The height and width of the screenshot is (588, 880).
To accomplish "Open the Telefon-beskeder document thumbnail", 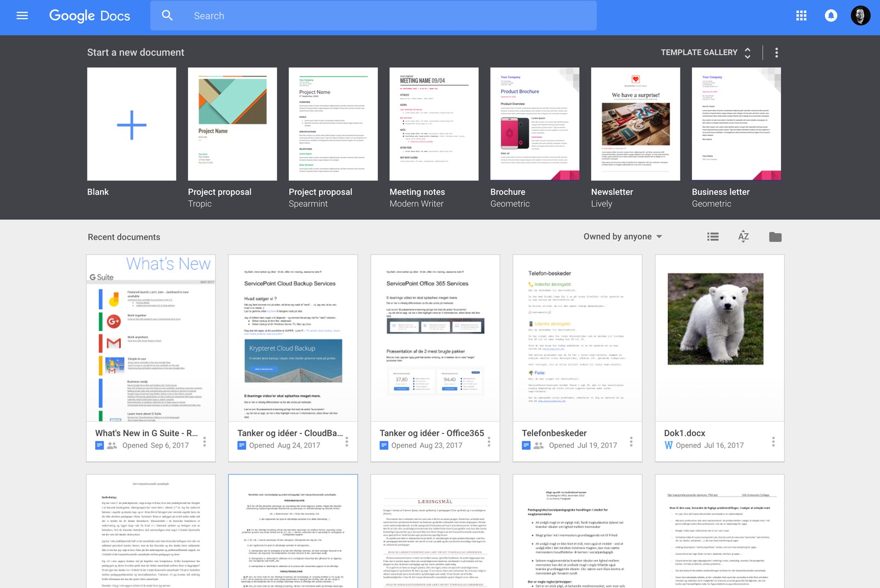I will [577, 338].
